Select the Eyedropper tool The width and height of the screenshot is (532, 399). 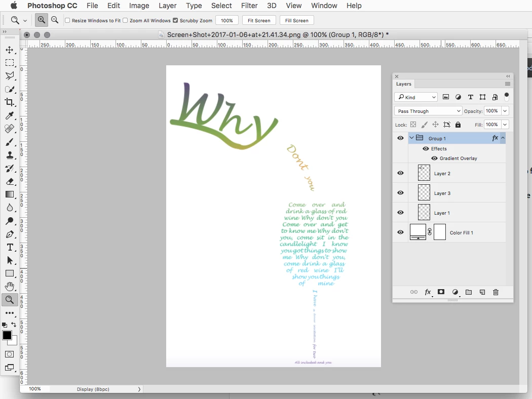click(x=10, y=115)
